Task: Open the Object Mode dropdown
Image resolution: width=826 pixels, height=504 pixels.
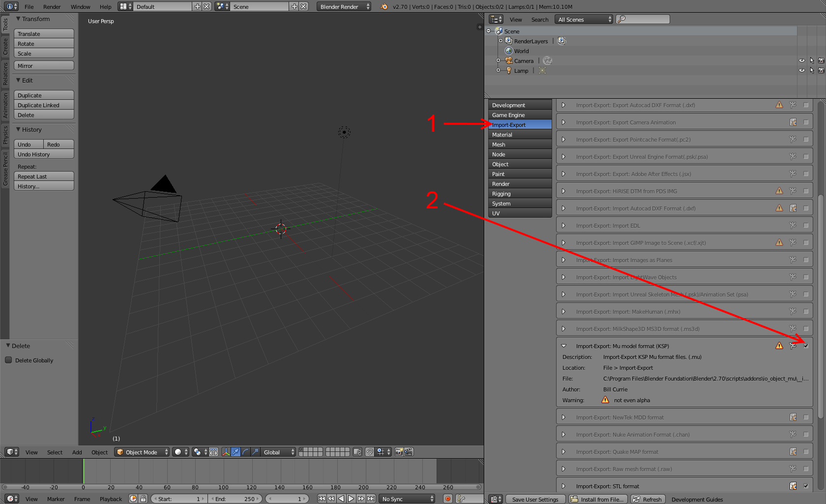Action: 142,452
